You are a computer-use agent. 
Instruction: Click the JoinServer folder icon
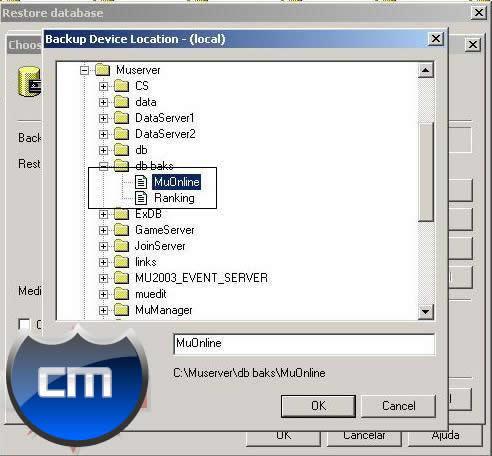122,246
